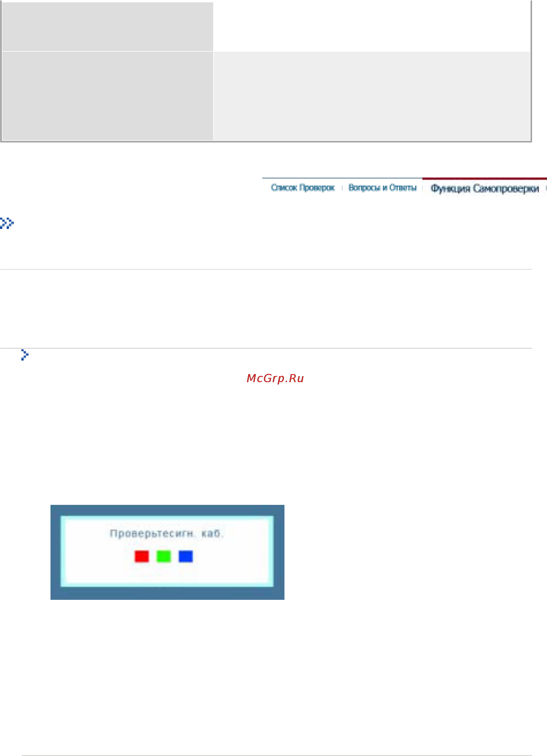Open the Вопросы и Ответы tab
Viewport: 547px width, 756px height.
[x=383, y=188]
